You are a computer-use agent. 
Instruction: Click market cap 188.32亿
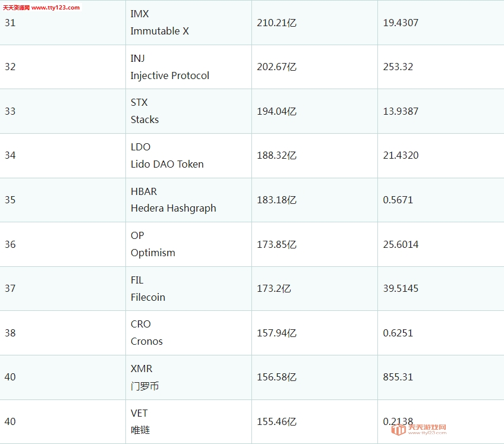[x=276, y=156]
